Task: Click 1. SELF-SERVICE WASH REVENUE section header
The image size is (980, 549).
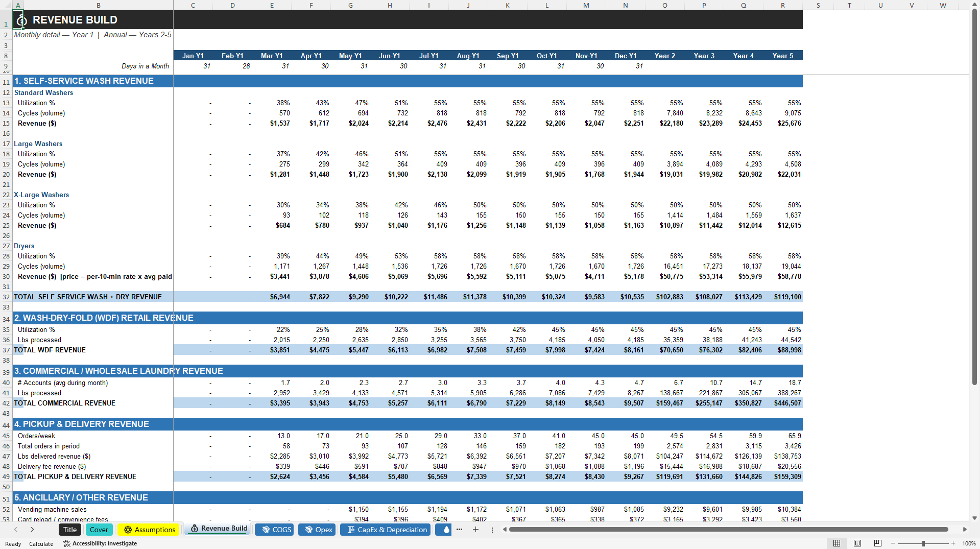Action: pos(84,81)
